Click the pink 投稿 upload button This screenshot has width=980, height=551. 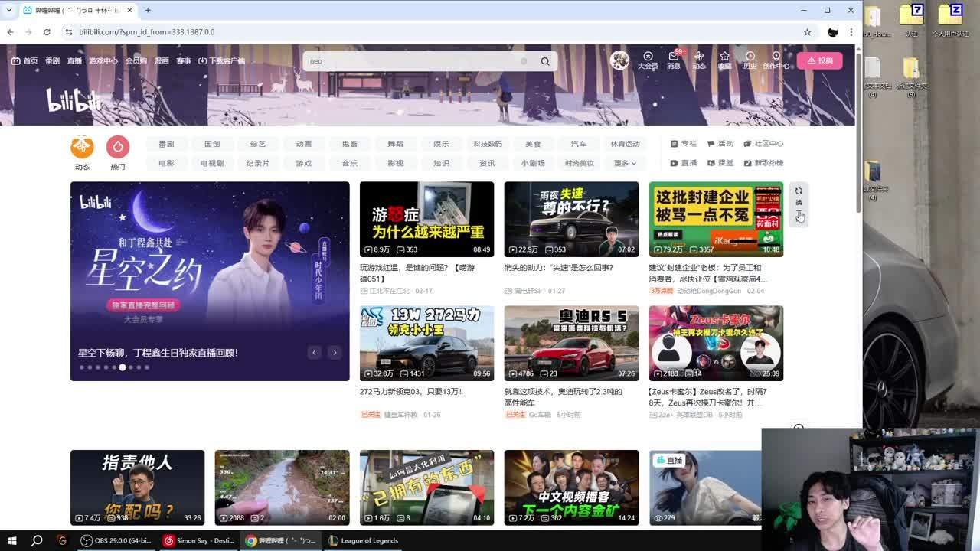coord(819,60)
